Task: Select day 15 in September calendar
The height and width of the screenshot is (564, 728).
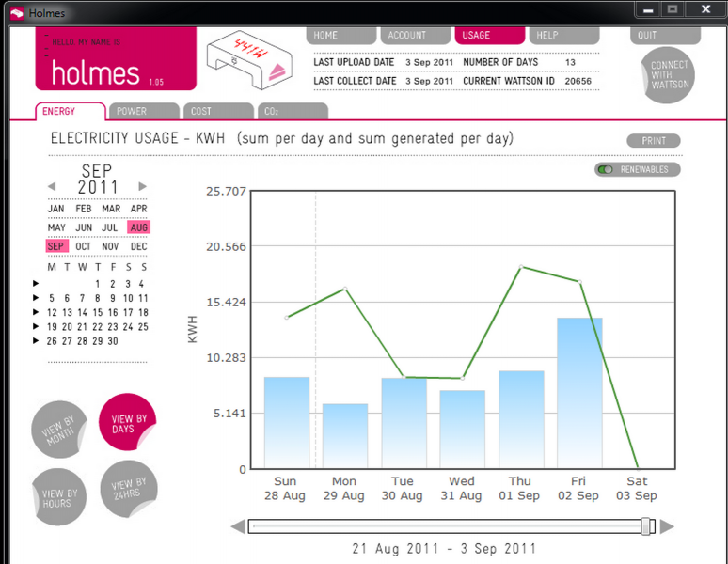Action: click(97, 313)
